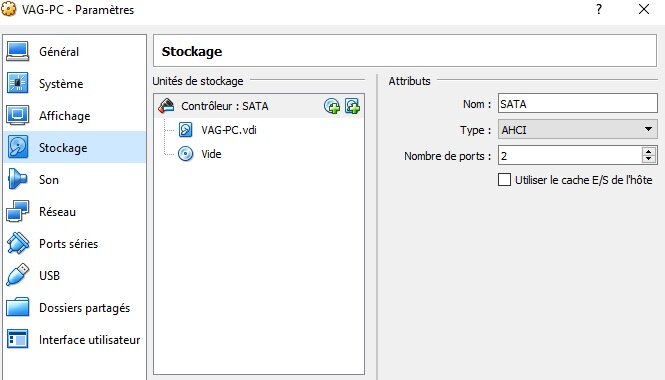This screenshot has height=380, width=665.
Task: Select Contrôleur : SATA in storage tree
Action: (225, 106)
